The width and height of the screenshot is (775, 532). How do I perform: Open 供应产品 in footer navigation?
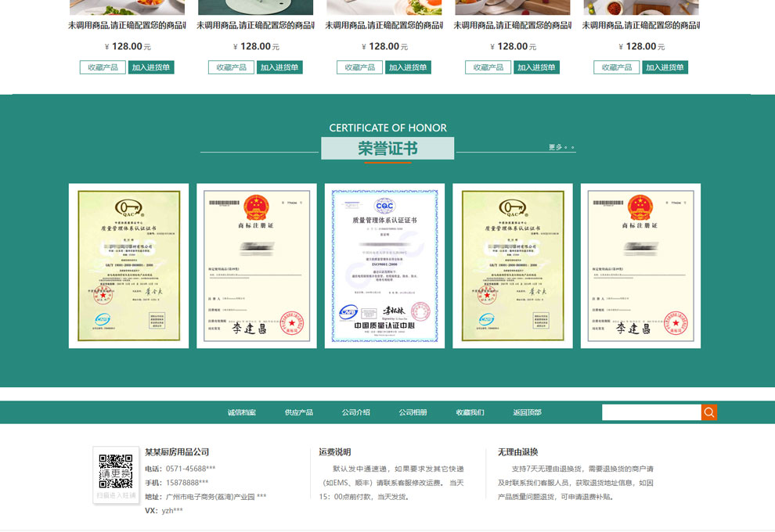click(x=299, y=412)
